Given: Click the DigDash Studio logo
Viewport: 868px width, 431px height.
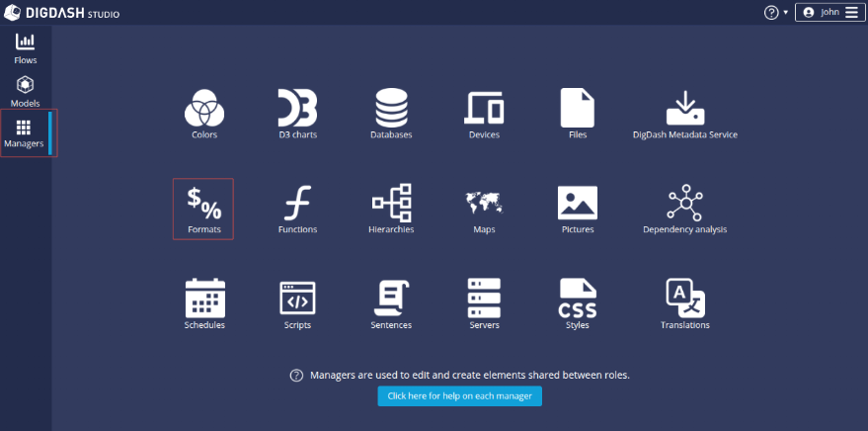Looking at the screenshot, I should (62, 13).
